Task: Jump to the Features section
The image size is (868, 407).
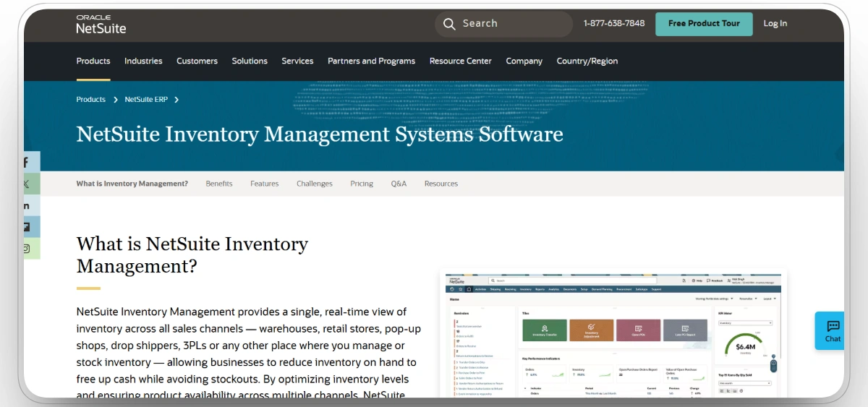Action: pyautogui.click(x=265, y=184)
